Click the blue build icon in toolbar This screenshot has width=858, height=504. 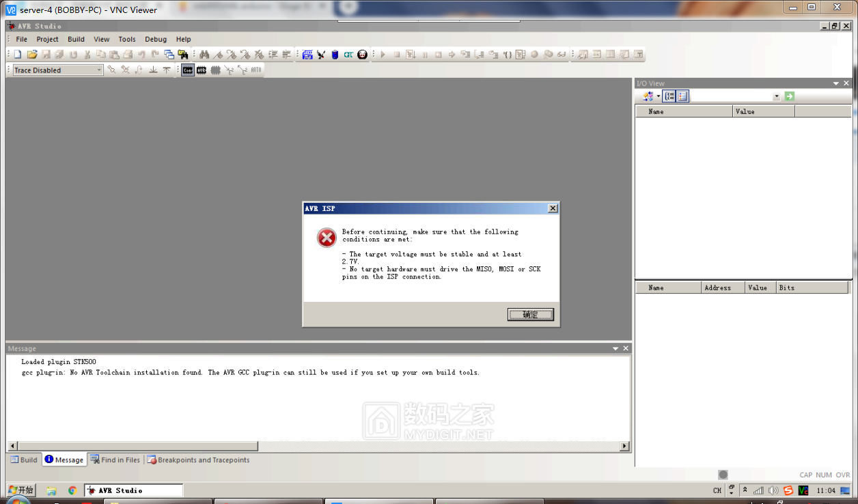tap(307, 54)
